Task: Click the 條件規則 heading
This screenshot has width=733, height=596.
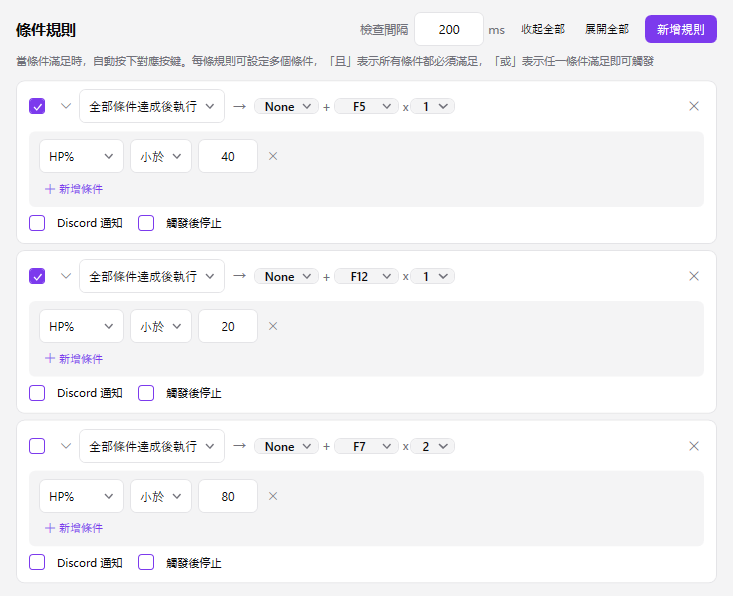Action: click(x=46, y=30)
